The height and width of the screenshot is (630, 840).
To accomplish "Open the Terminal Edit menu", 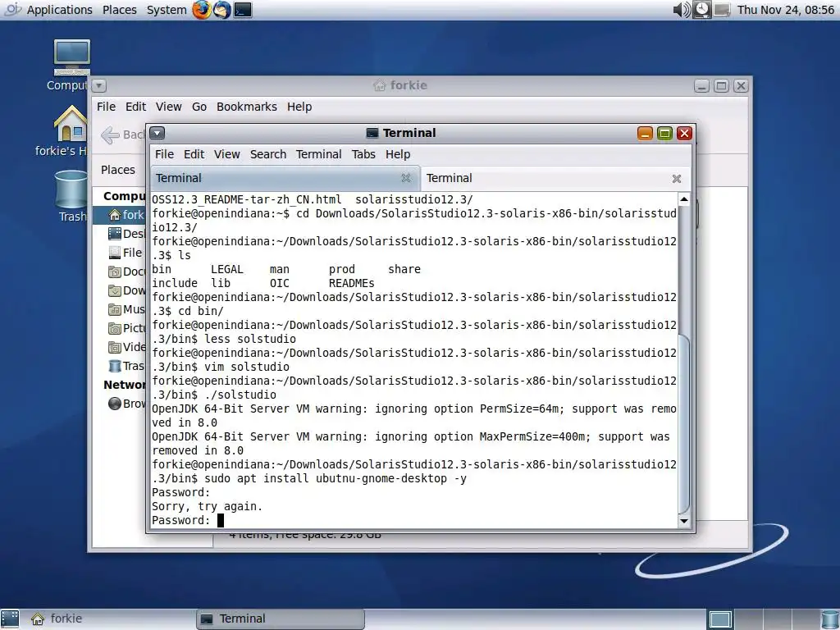I will (194, 154).
